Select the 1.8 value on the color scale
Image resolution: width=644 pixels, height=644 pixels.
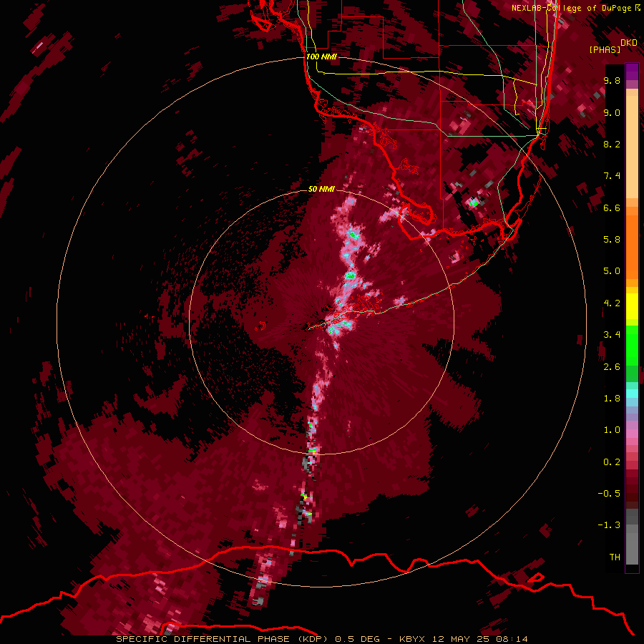(x=612, y=399)
